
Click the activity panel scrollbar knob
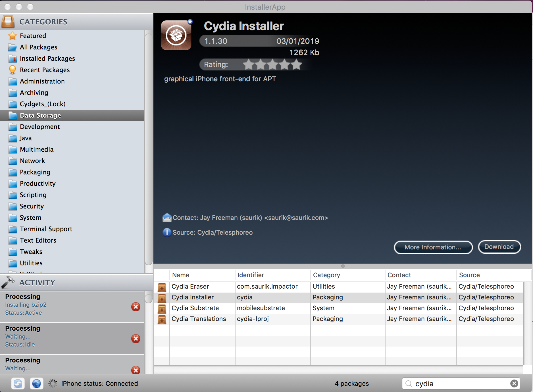point(149,299)
